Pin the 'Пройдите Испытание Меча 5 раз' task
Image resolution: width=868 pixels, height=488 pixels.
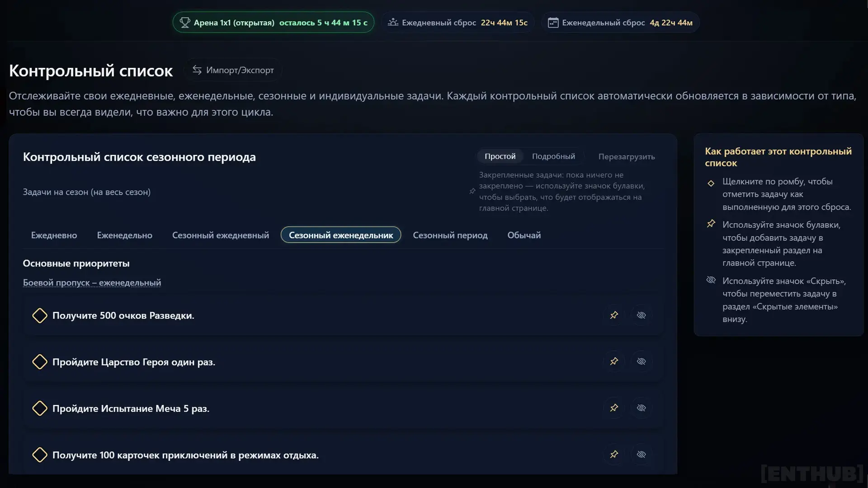[x=614, y=408]
